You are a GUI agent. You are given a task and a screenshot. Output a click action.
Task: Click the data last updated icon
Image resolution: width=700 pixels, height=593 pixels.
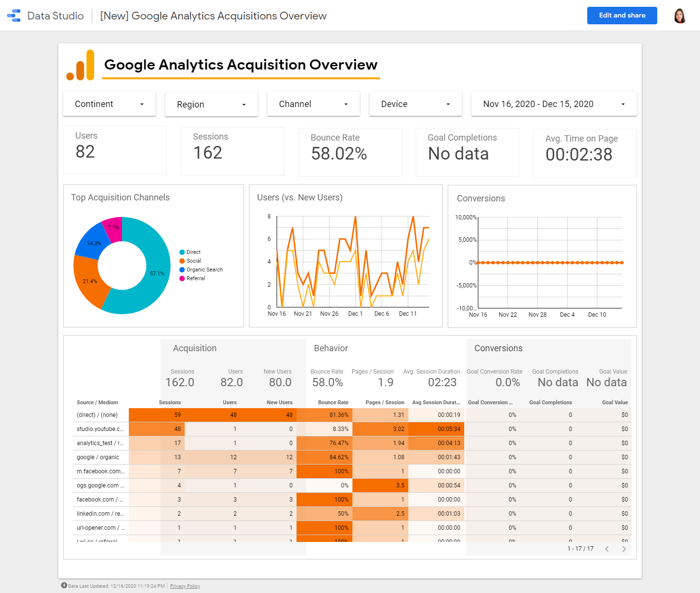click(x=64, y=585)
